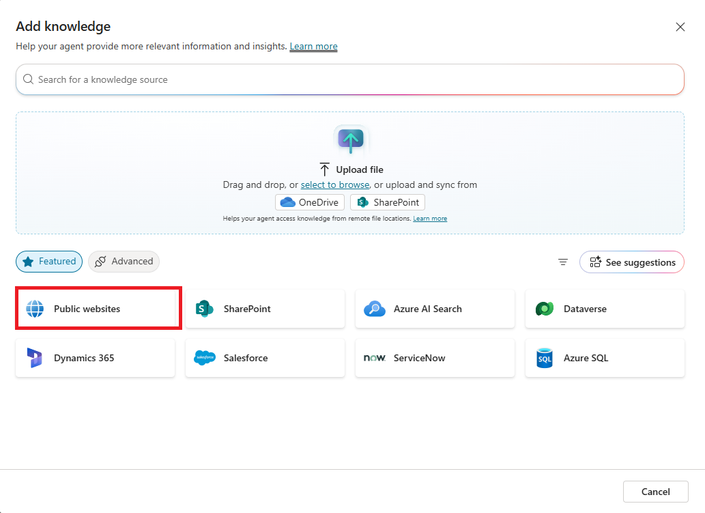
Task: Choose the Azure SQL label
Action: [x=586, y=358]
